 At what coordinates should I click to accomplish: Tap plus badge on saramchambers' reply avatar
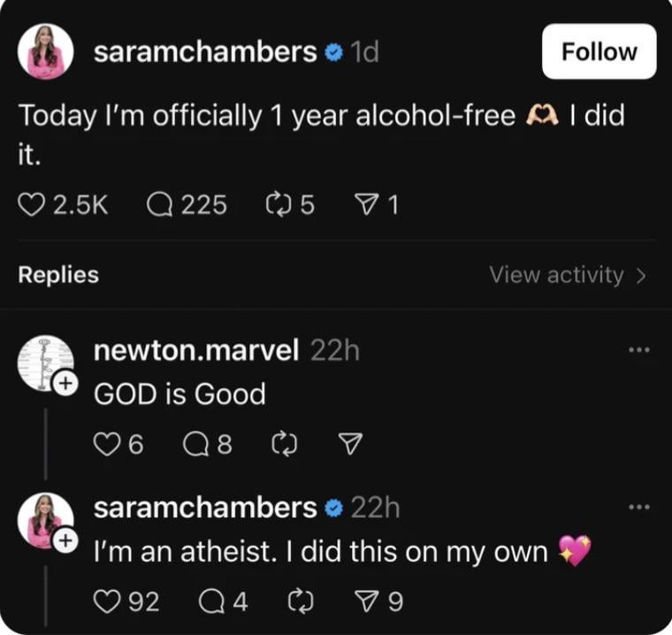(x=64, y=540)
